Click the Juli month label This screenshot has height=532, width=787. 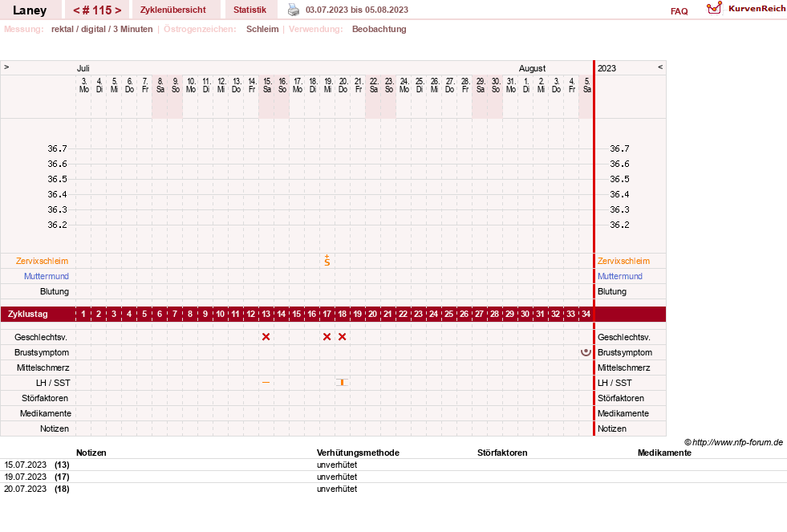coord(83,68)
